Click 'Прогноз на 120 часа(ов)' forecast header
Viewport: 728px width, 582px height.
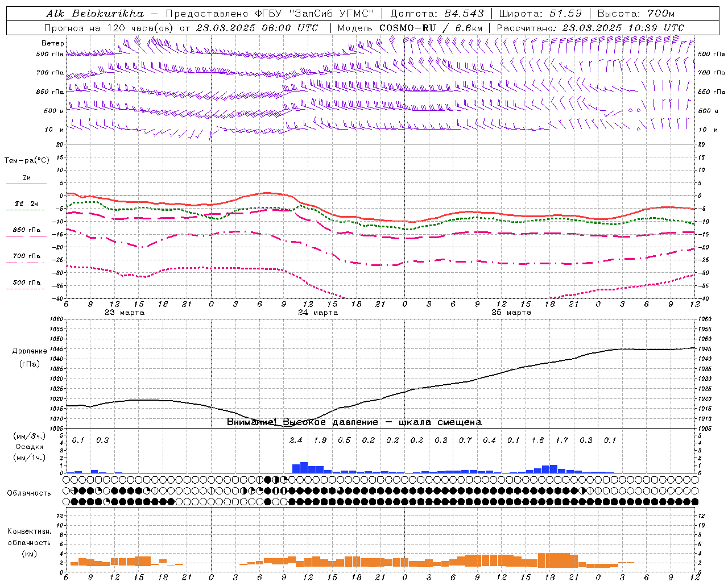pos(110,28)
